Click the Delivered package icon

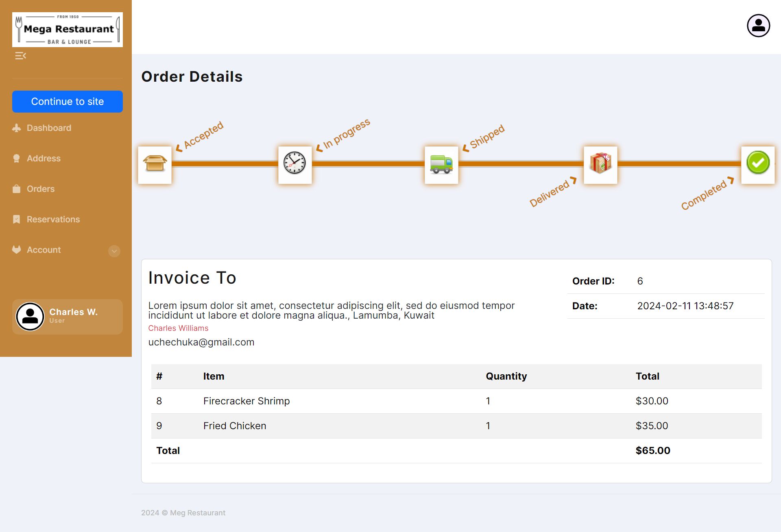600,165
